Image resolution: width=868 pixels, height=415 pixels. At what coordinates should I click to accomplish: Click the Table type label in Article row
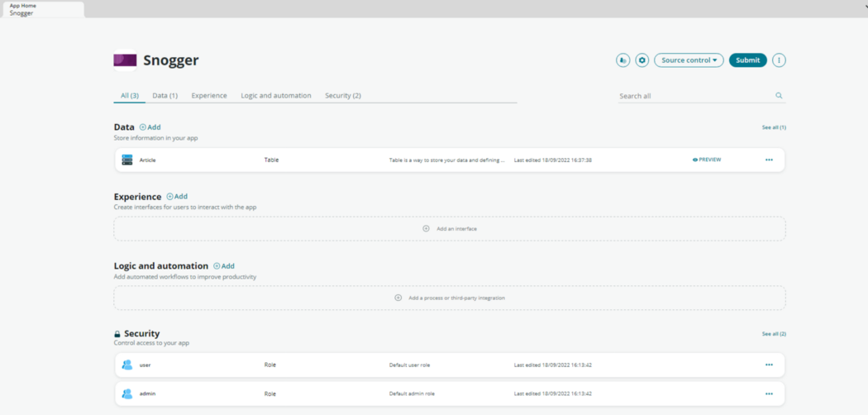(x=271, y=160)
